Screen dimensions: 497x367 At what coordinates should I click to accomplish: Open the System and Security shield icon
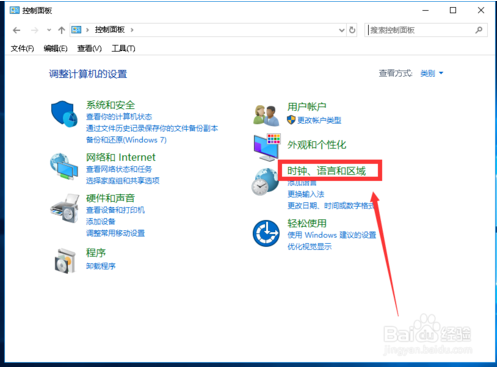coord(64,114)
